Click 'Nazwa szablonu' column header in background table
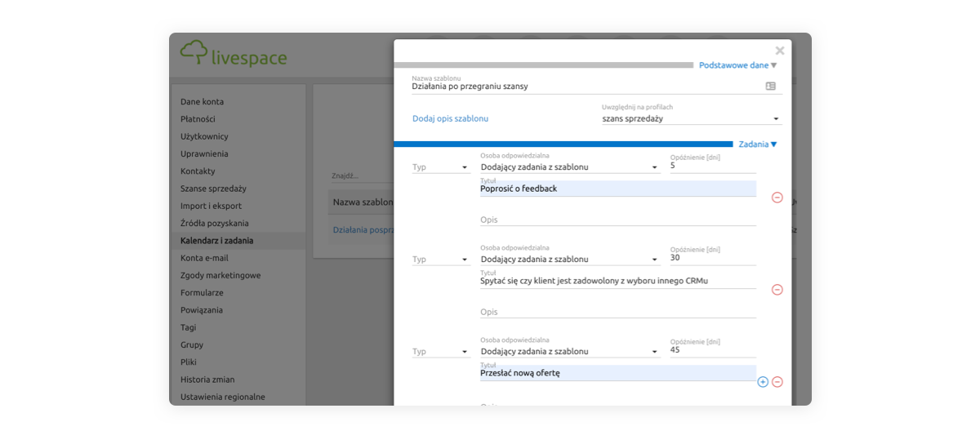Screen dimensions: 980x444 (363, 202)
